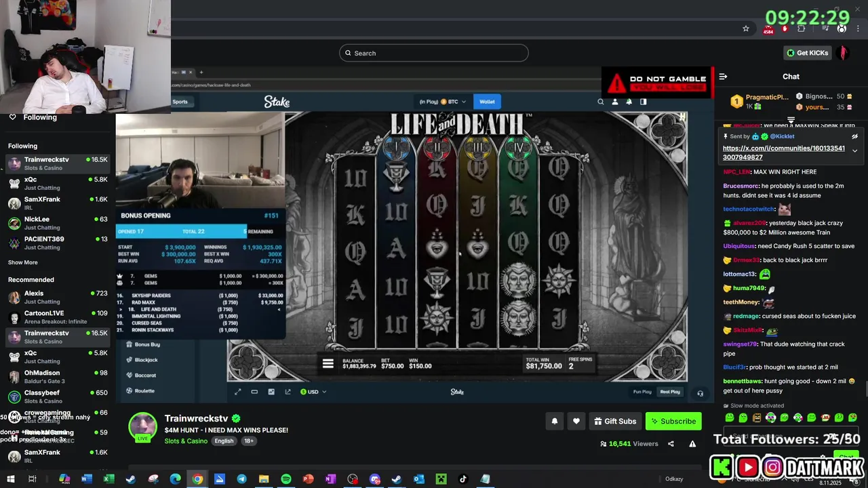Switch to Real Play mode

(670, 392)
